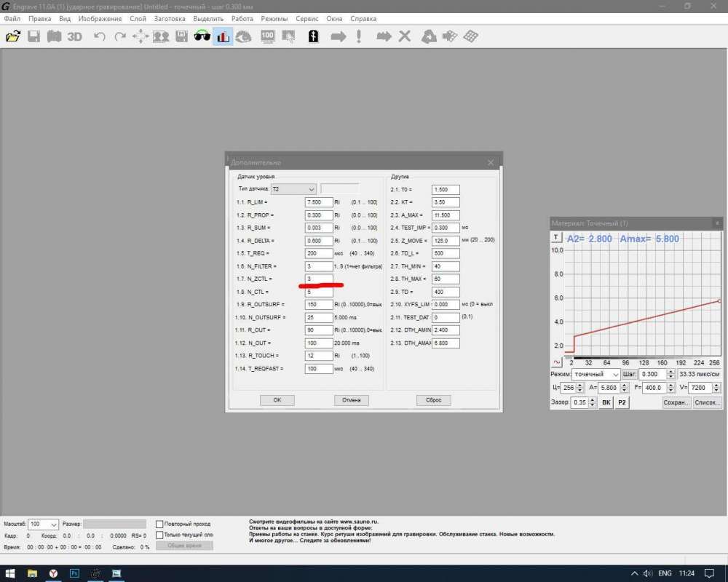Click the 3D view toolbar icon
Screen dimensions: 728x582
[74, 36]
